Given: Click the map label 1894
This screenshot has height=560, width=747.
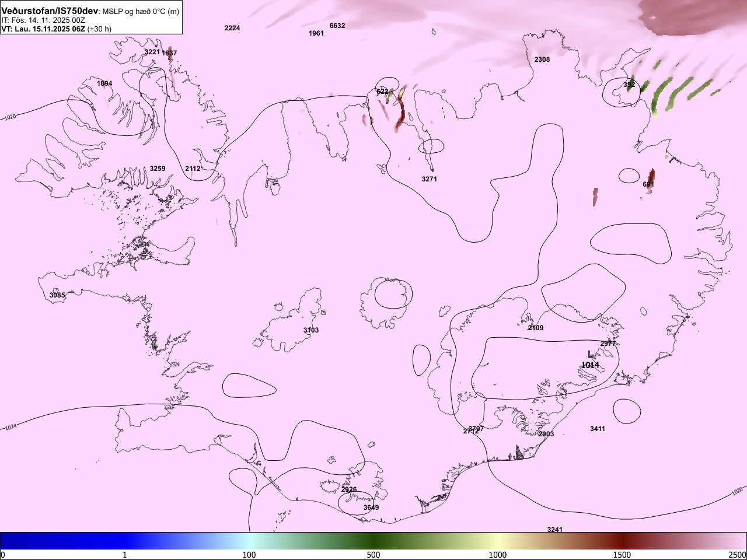Looking at the screenshot, I should click(x=104, y=83).
